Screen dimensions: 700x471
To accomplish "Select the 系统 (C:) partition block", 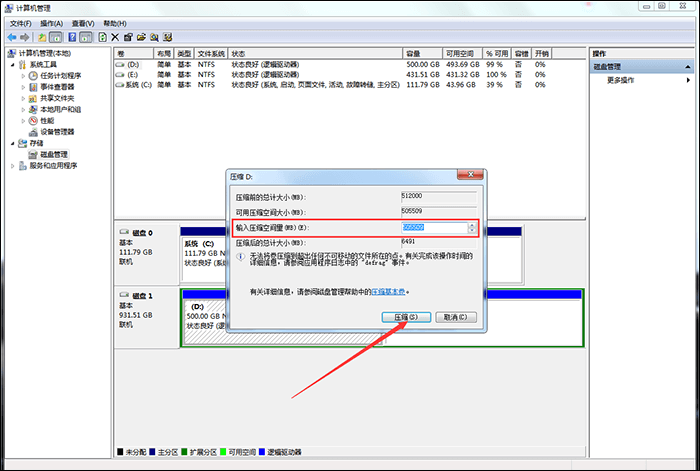I will click(x=204, y=258).
